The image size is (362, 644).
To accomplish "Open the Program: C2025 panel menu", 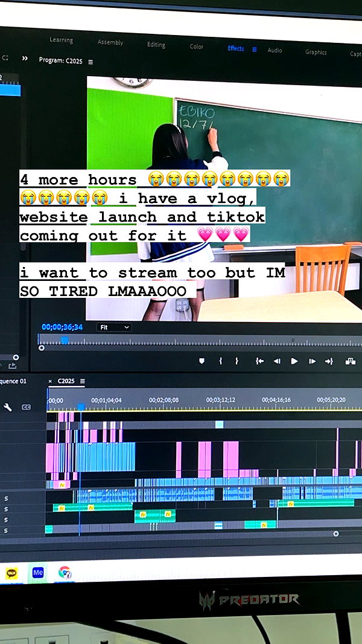I will click(x=91, y=62).
